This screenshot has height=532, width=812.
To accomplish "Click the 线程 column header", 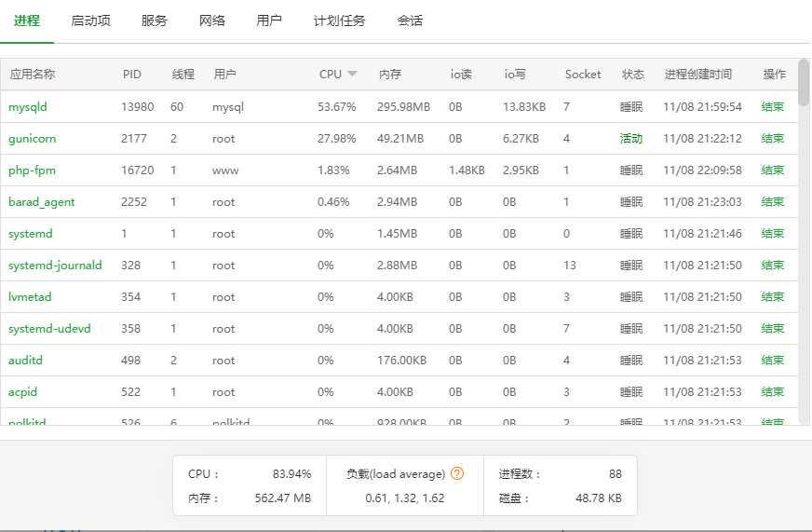I will 183,75.
